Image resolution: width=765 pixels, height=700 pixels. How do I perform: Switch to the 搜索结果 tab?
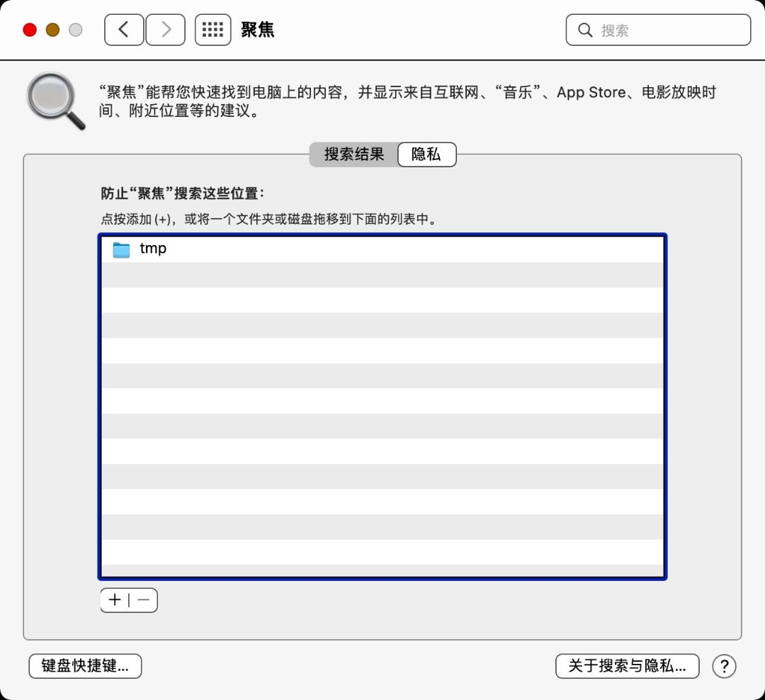353,154
